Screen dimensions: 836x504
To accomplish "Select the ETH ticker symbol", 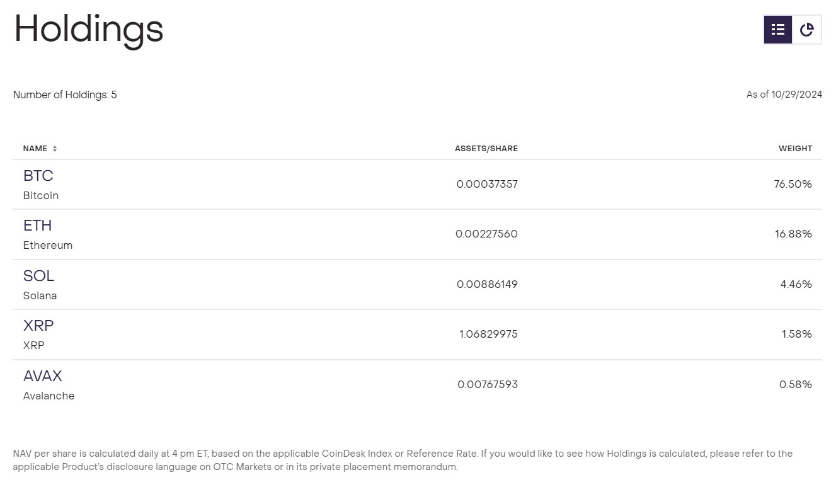I will click(37, 226).
